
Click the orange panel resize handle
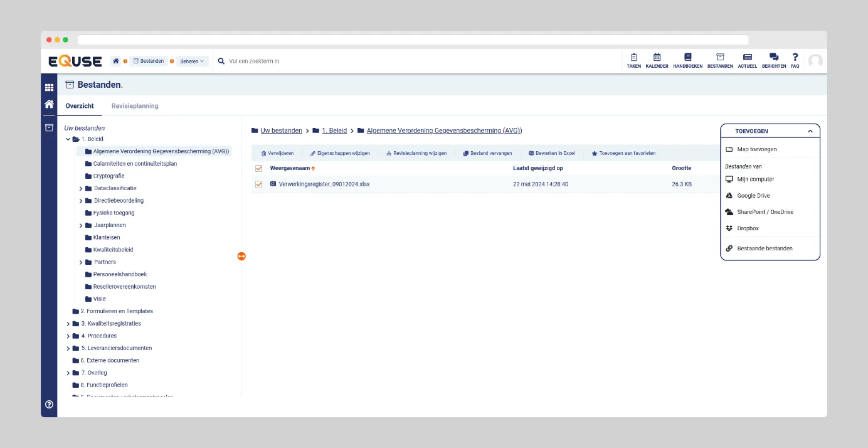pos(241,256)
